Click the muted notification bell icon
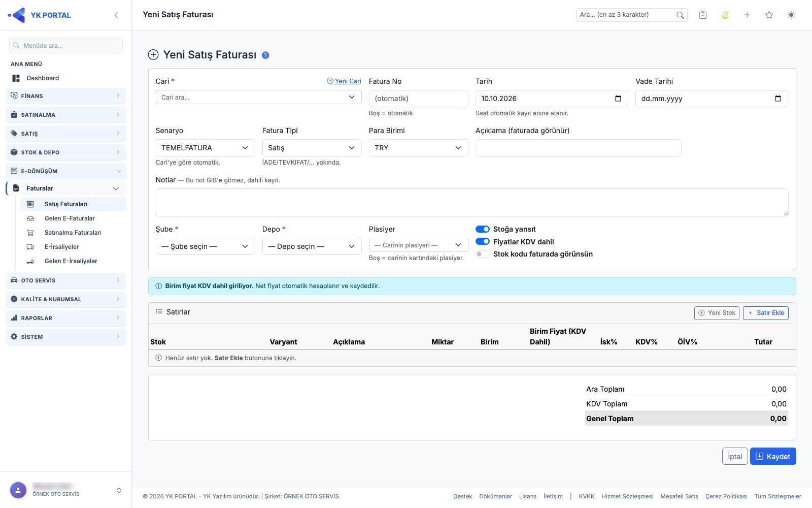 tap(725, 15)
